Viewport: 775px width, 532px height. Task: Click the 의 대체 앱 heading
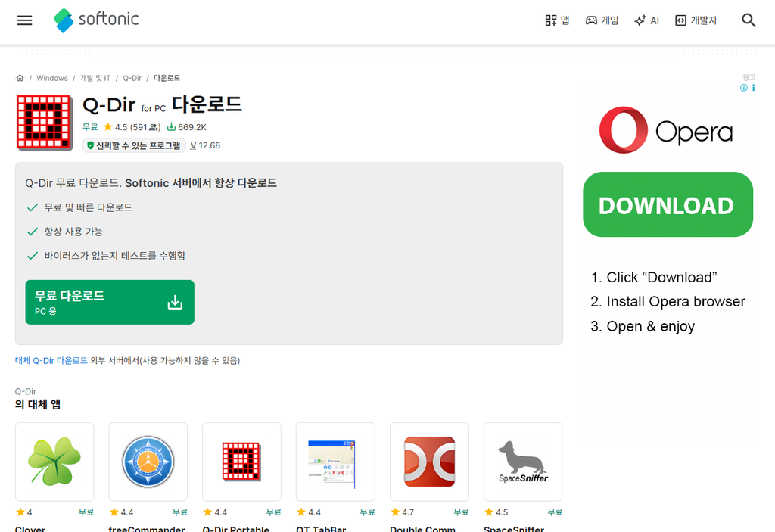[x=38, y=404]
